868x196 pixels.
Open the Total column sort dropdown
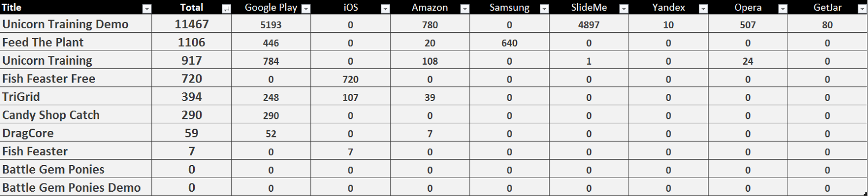point(226,9)
